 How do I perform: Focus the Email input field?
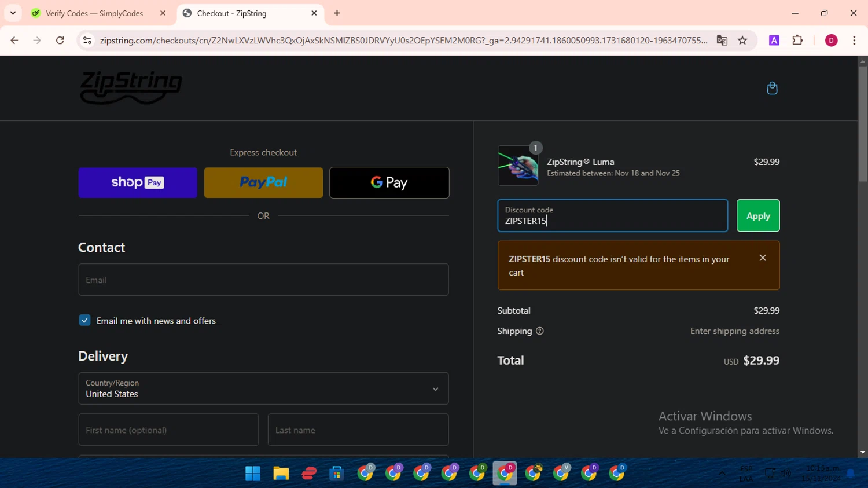pyautogui.click(x=263, y=280)
